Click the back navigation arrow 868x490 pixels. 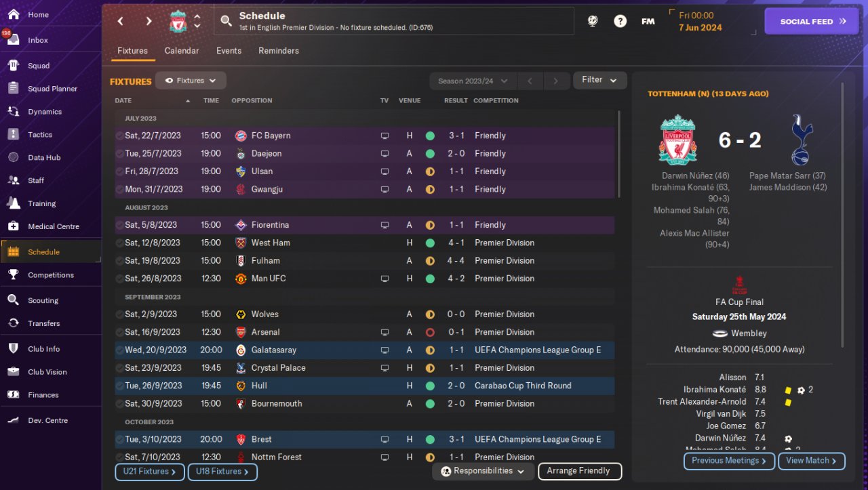pyautogui.click(x=120, y=21)
